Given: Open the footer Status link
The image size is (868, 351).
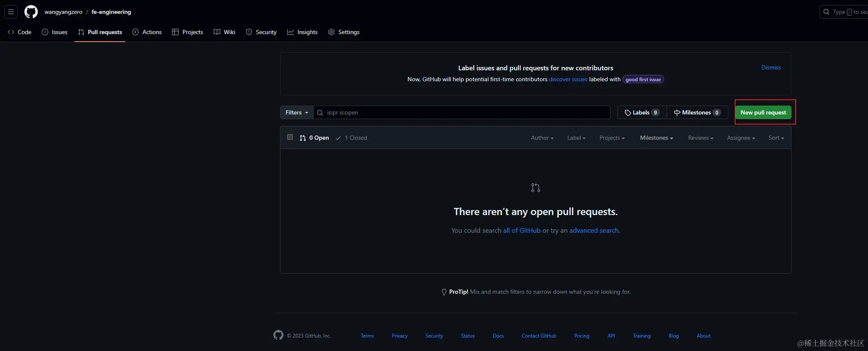Looking at the screenshot, I should pos(468,336).
